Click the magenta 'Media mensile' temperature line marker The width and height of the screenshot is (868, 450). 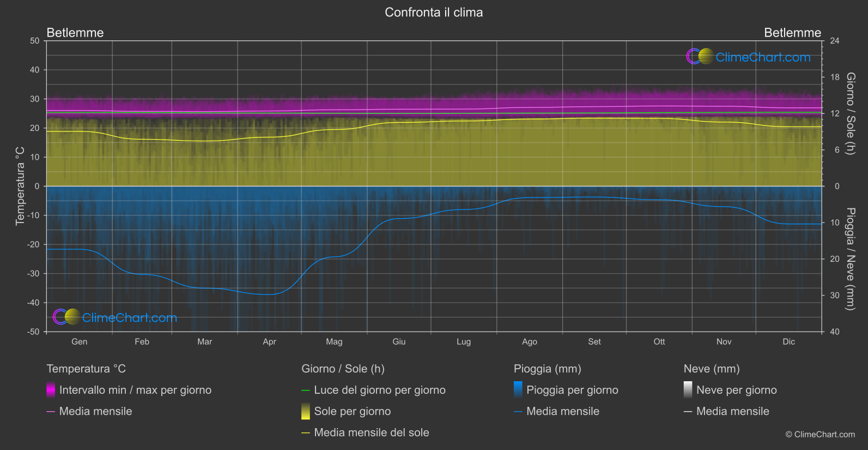click(51, 412)
